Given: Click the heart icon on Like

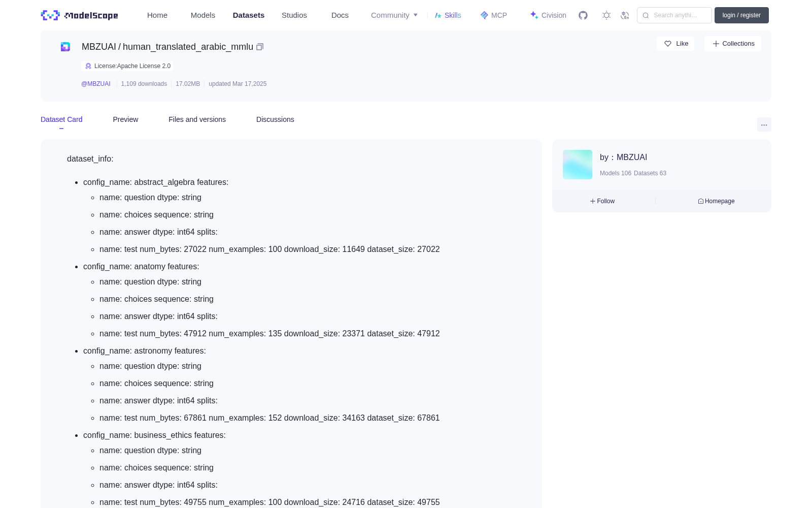Looking at the screenshot, I should (668, 44).
